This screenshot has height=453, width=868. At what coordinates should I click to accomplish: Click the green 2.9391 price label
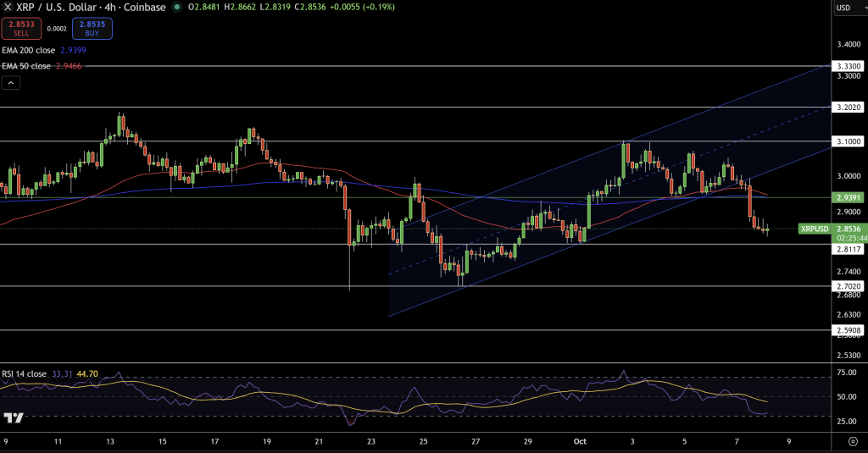(849, 197)
